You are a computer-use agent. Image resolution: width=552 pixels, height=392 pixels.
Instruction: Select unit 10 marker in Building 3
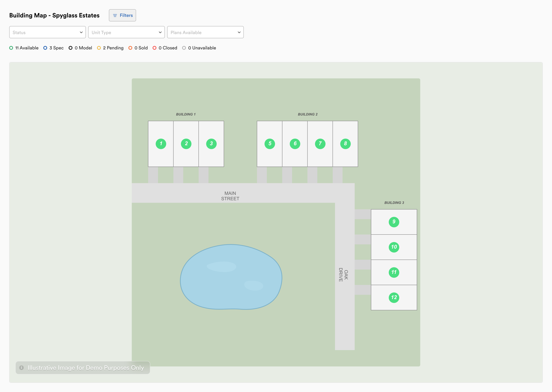pyautogui.click(x=394, y=247)
